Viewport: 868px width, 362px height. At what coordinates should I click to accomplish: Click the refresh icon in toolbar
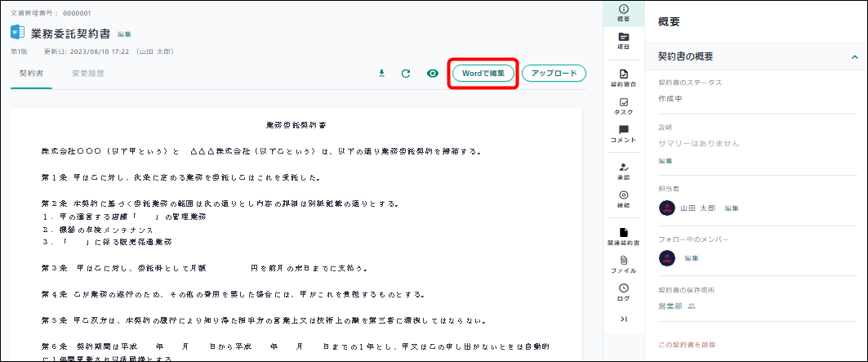click(406, 74)
